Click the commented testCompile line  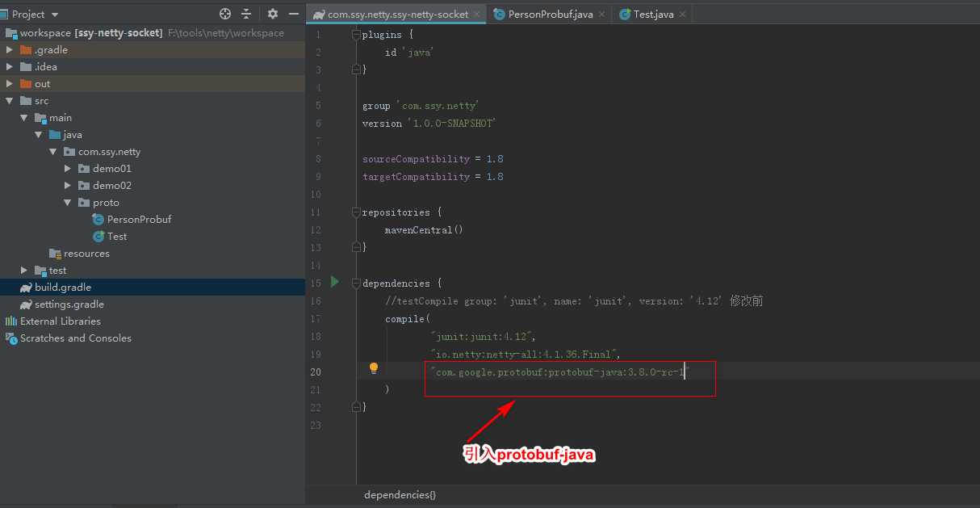(574, 301)
